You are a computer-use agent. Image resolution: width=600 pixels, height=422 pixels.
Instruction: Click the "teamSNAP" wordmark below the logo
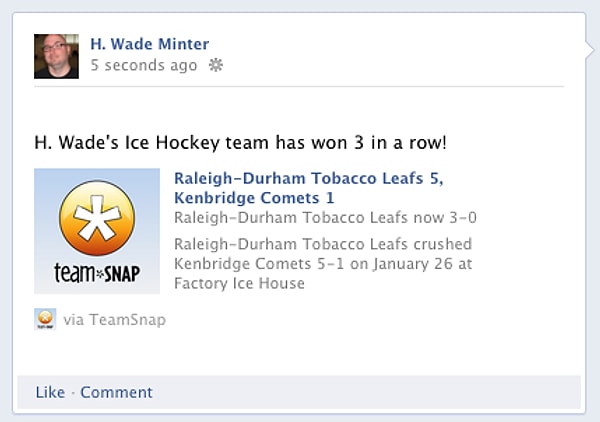tap(97, 272)
